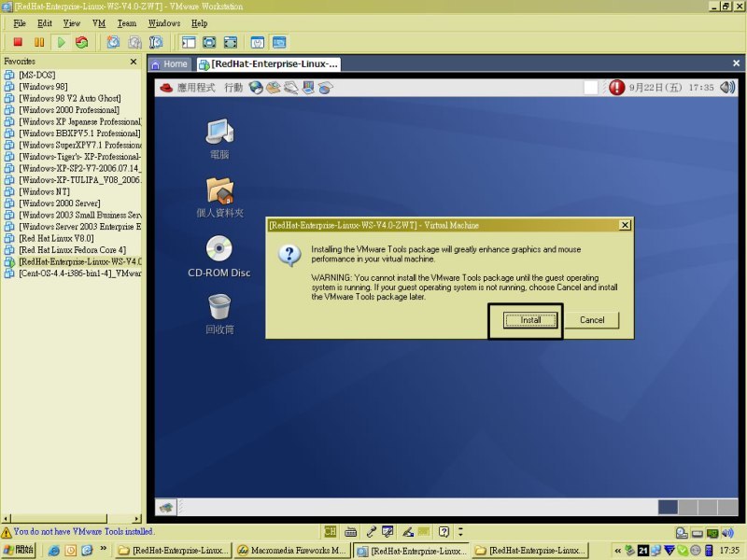Click the Windows system tray clock 17:35
Screen dimensions: 747x560
[x=729, y=550]
